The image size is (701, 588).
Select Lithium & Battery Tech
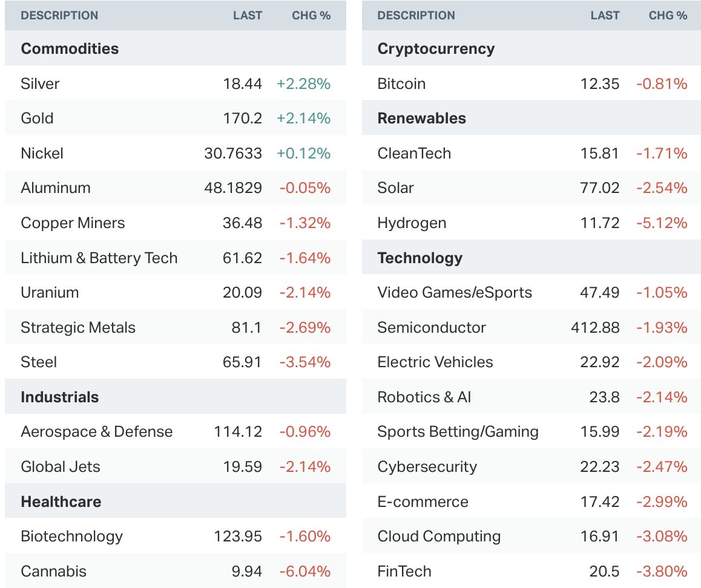pos(99,258)
